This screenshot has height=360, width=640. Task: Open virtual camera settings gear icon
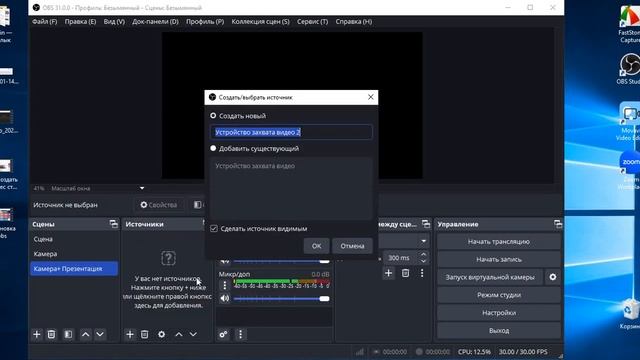click(553, 277)
